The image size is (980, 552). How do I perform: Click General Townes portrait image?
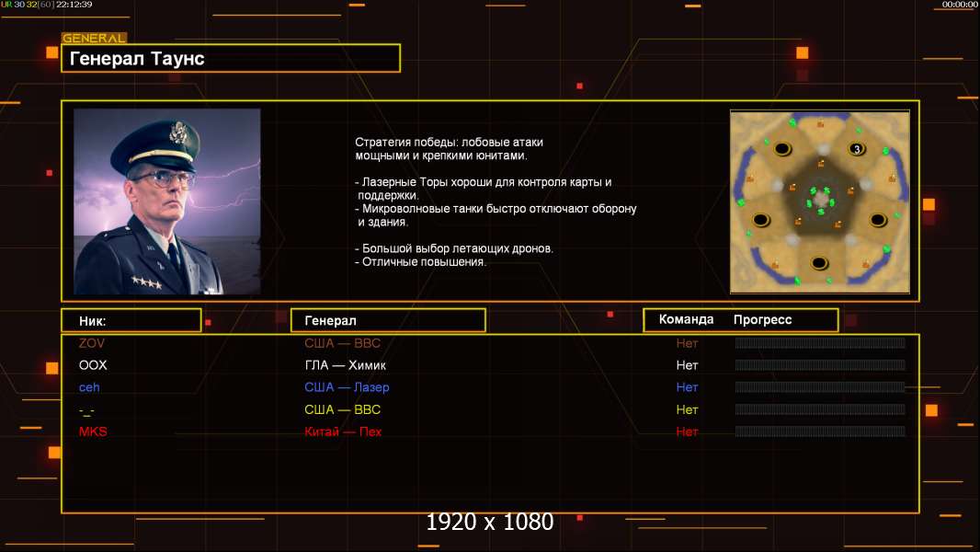click(167, 201)
